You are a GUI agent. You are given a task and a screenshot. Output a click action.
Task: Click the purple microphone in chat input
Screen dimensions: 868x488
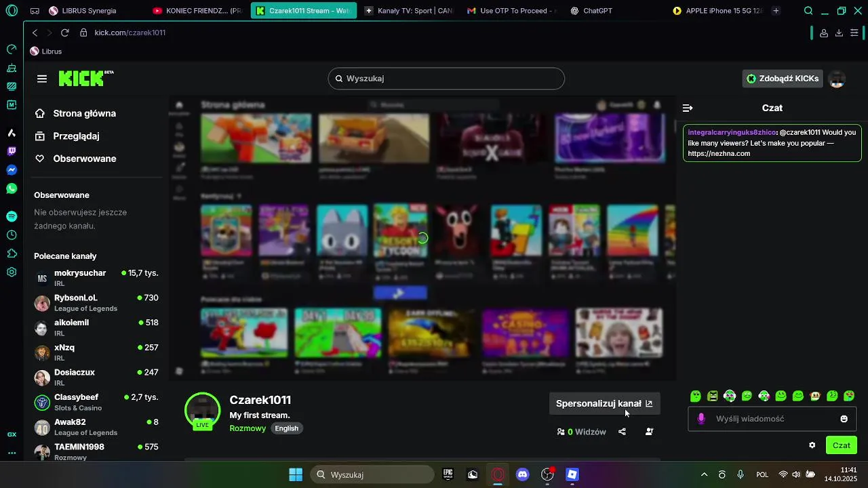tap(701, 419)
